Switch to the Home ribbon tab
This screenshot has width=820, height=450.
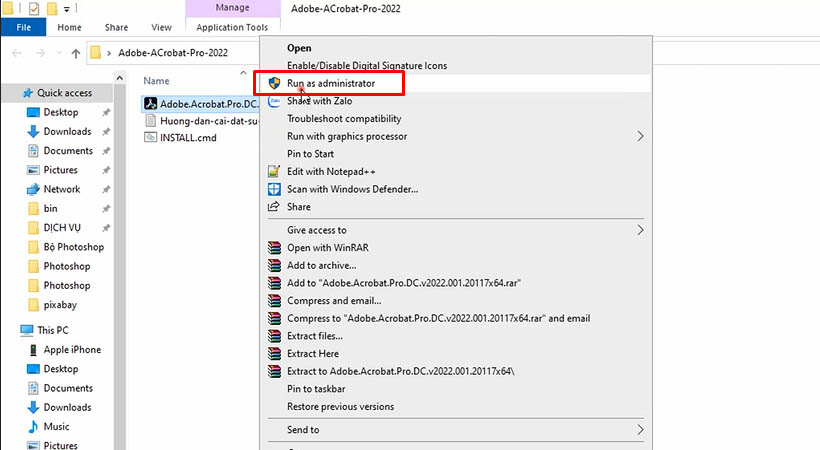(x=69, y=27)
